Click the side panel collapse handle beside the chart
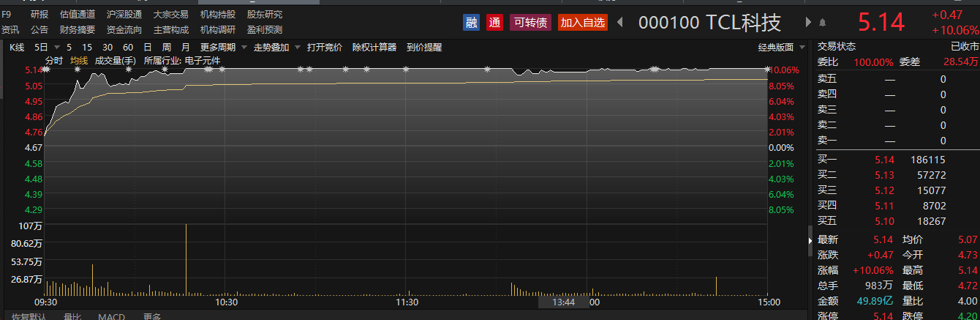This screenshot has width=980, height=320. pos(810,241)
